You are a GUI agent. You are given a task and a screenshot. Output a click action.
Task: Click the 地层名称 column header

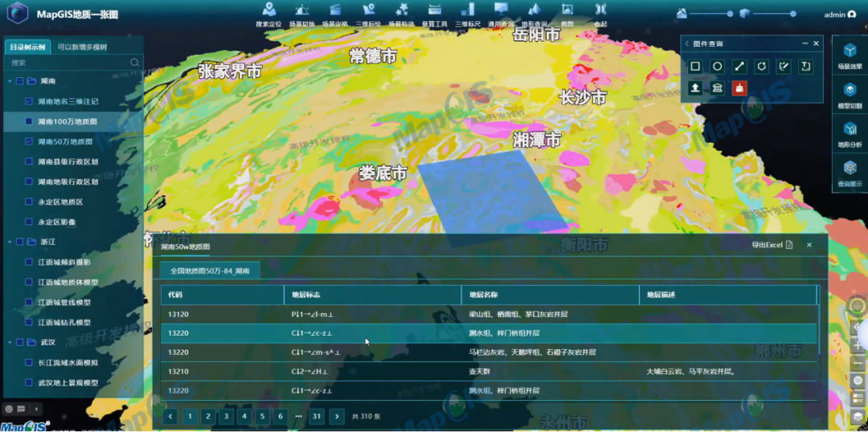[x=551, y=295]
